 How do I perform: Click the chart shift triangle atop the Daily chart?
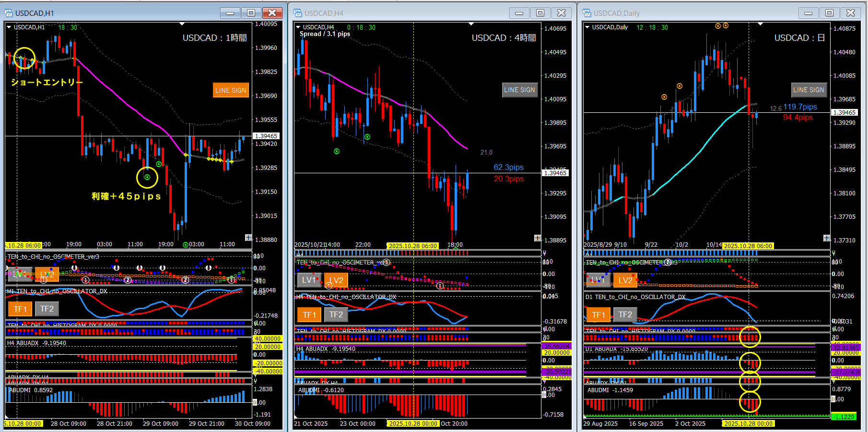tap(760, 24)
